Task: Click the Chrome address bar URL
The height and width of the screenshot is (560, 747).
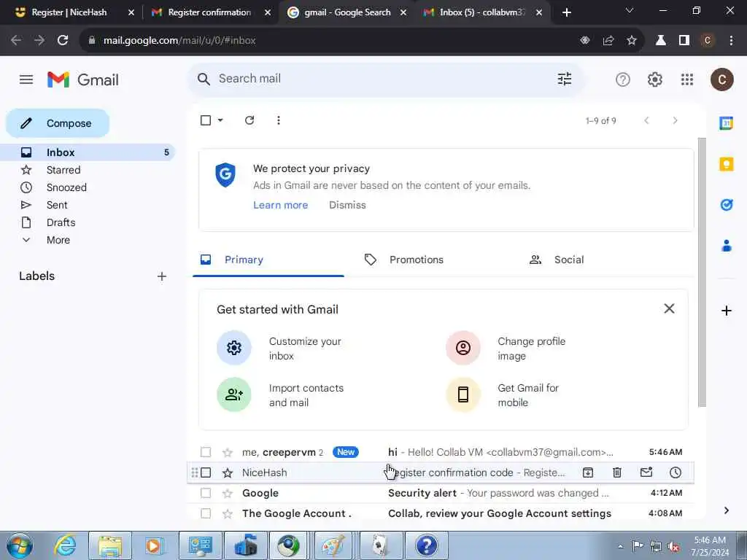Action: (179, 41)
